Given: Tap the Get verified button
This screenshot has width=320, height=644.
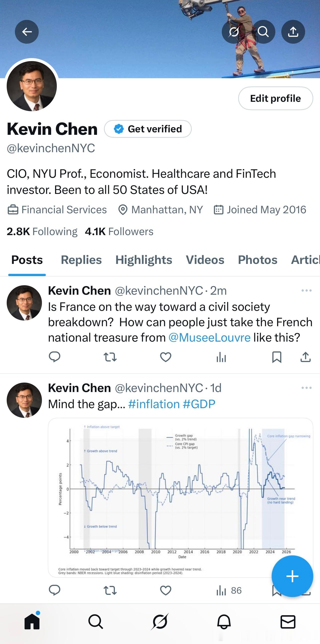Looking at the screenshot, I should [148, 129].
